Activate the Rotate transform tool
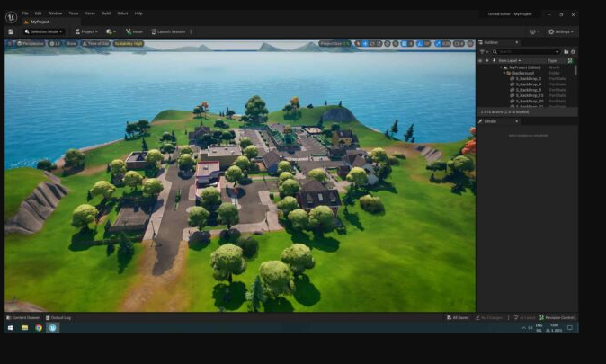Viewport: 606px width, 364px height. pyautogui.click(x=372, y=44)
